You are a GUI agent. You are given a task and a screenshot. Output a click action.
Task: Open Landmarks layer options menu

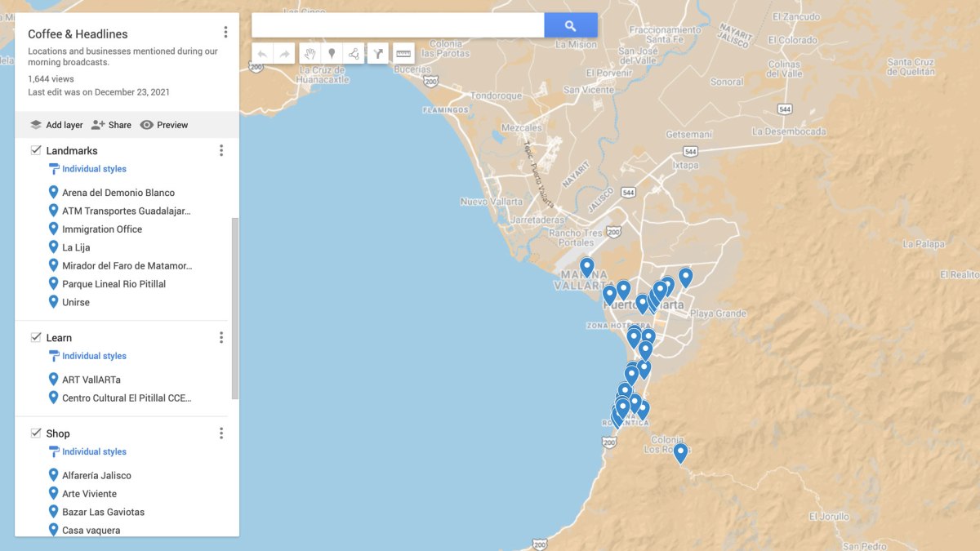click(220, 150)
